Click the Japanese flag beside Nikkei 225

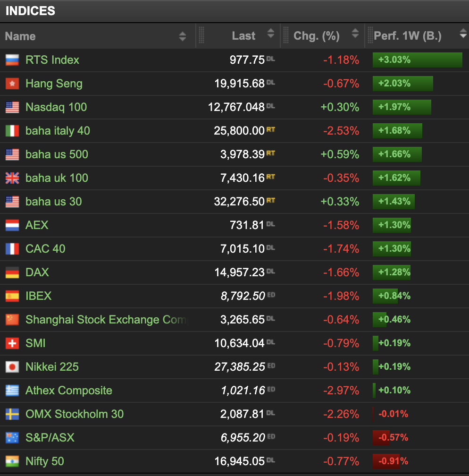12,367
